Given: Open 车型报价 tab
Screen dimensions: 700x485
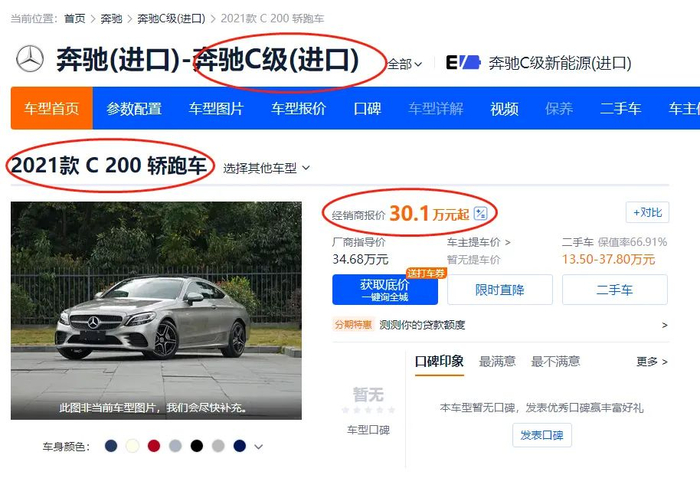Looking at the screenshot, I should [x=299, y=109].
